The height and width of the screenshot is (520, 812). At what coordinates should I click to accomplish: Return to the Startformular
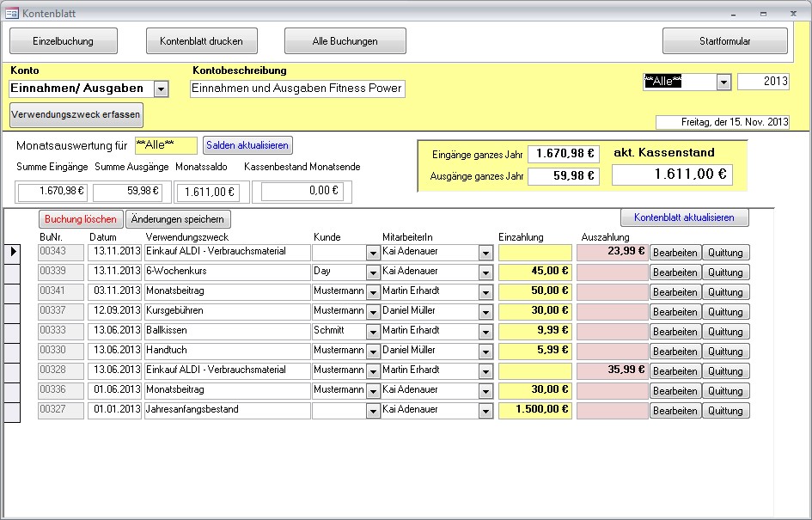tap(724, 40)
